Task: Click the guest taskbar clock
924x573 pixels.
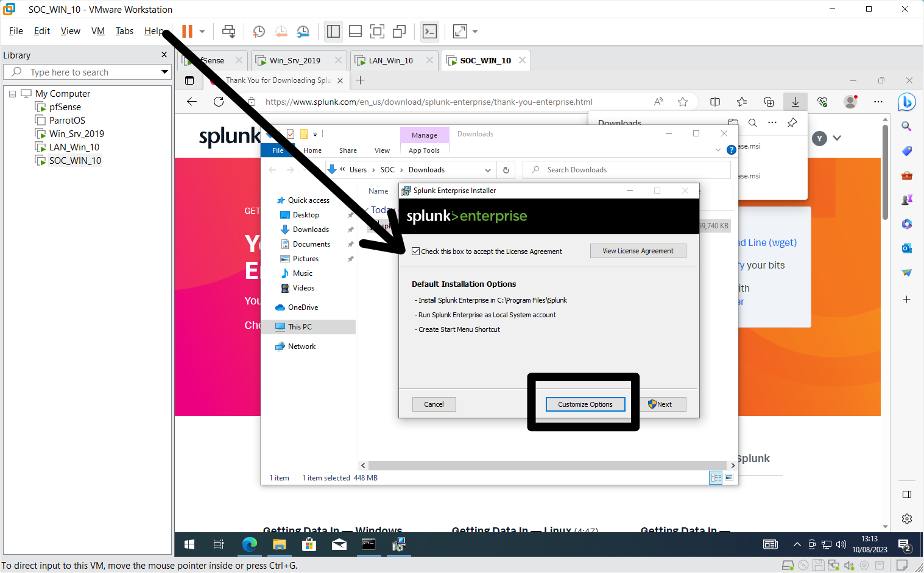Action: pyautogui.click(x=870, y=544)
